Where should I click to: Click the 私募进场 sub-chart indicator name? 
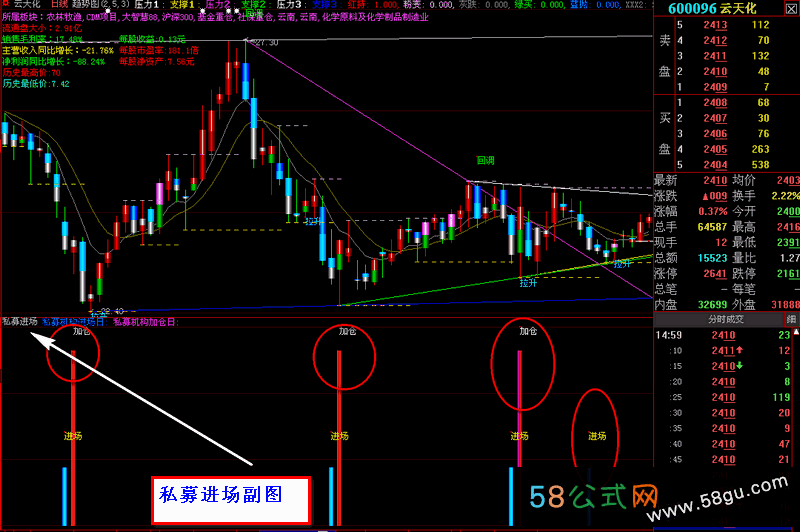[20, 321]
